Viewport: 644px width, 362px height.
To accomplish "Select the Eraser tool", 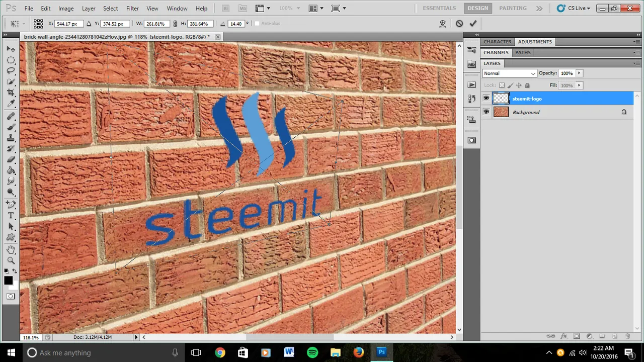I will point(11,159).
